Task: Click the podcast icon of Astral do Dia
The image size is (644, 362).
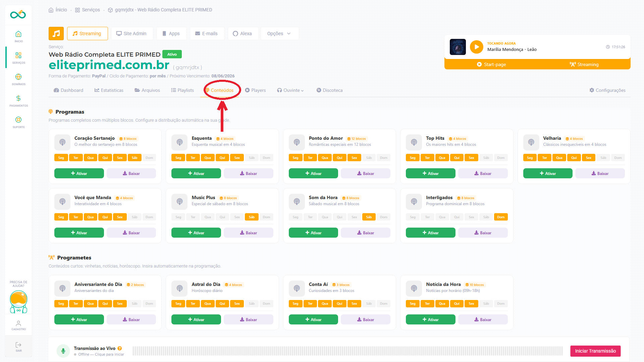Action: click(x=179, y=288)
